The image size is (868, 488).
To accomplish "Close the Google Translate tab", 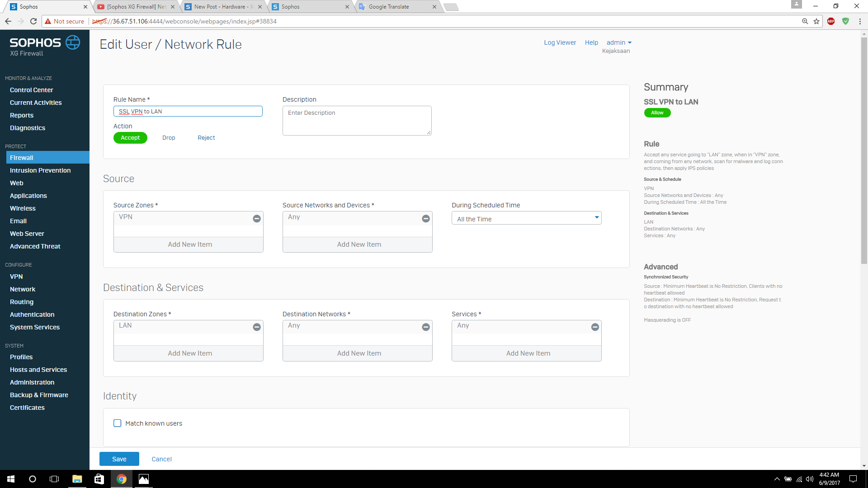I will tap(434, 7).
